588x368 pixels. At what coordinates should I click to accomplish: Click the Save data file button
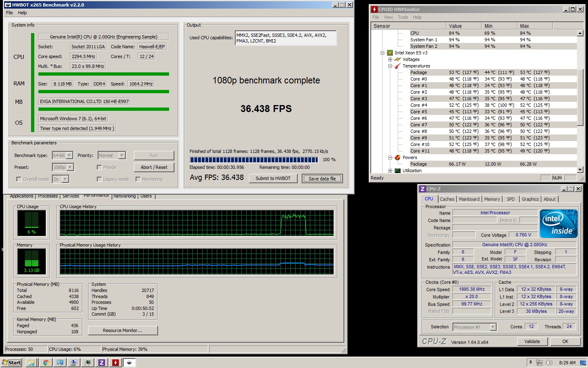click(x=322, y=179)
